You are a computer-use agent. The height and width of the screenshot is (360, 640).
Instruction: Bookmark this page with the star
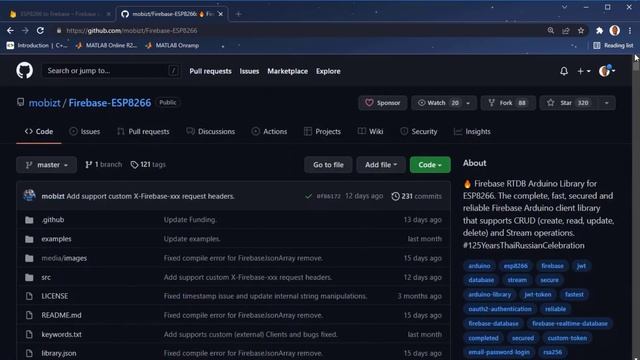coord(581,31)
